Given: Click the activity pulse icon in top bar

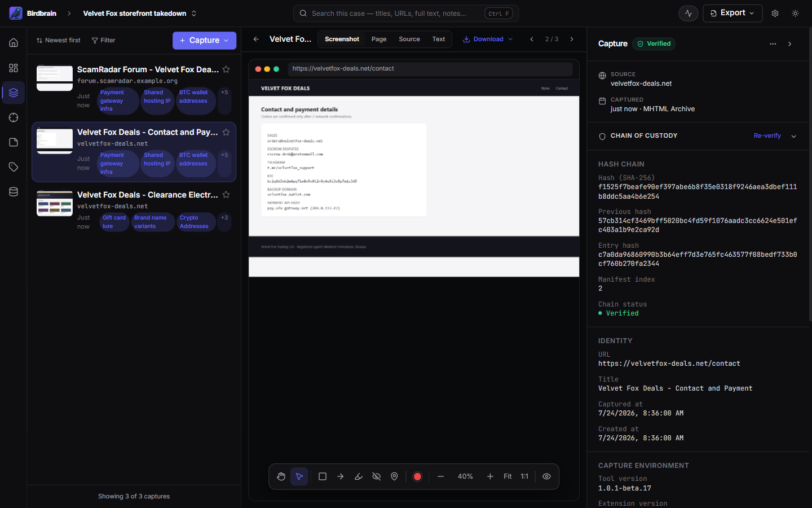Looking at the screenshot, I should (x=689, y=13).
